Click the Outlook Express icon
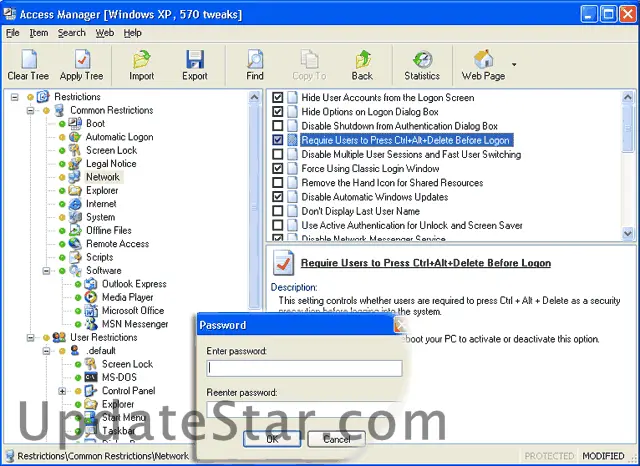The width and height of the screenshot is (640, 466). click(91, 284)
